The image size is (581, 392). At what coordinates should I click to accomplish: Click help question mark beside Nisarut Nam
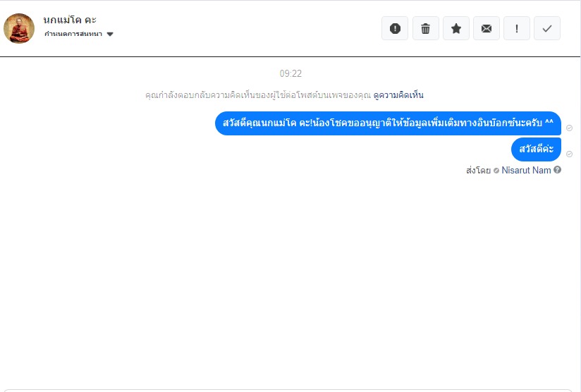coord(557,170)
